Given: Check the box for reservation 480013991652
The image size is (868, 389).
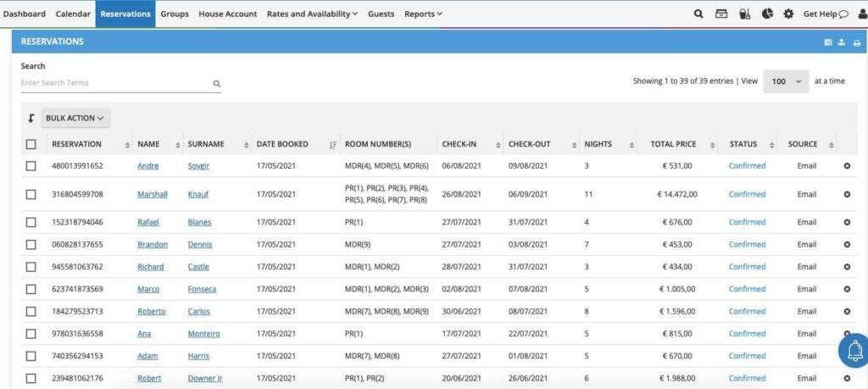Looking at the screenshot, I should coord(31,165).
